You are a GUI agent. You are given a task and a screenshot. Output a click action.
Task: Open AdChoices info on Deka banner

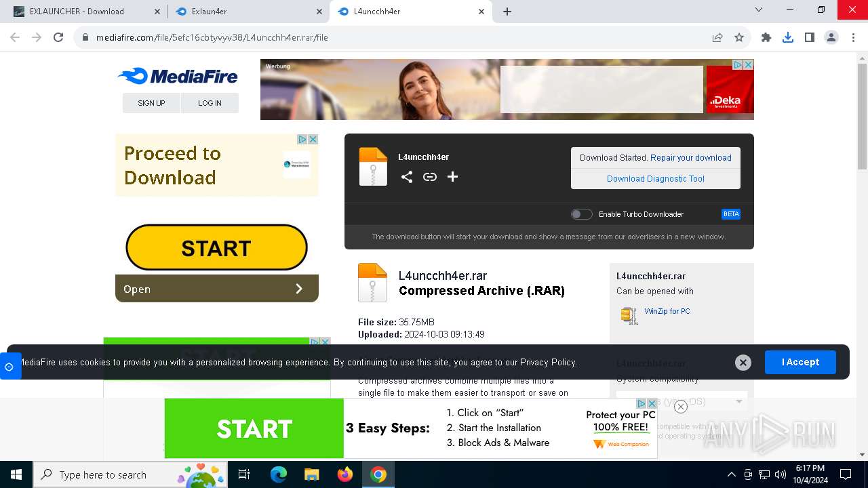(738, 64)
